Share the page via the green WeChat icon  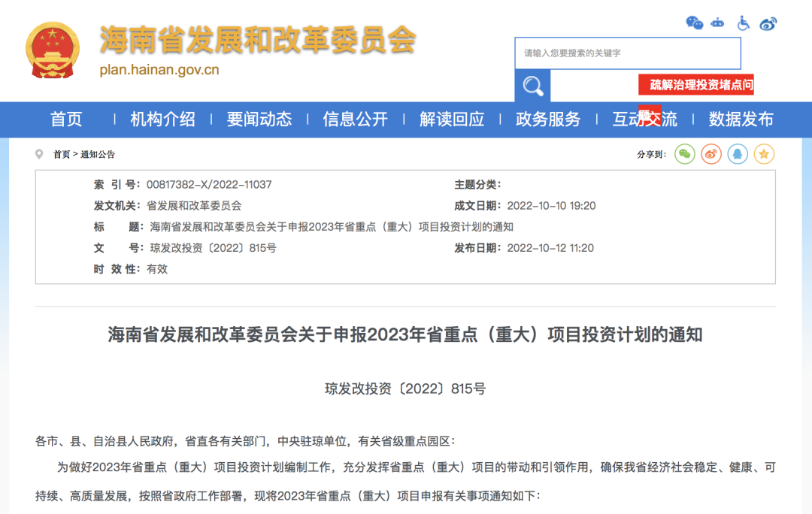(x=683, y=154)
